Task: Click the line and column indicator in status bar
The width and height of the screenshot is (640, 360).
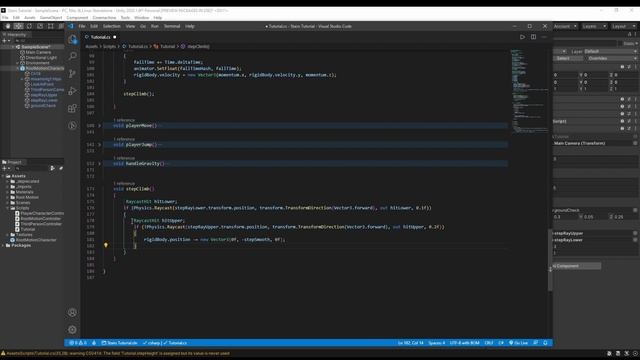Action: [x=411, y=343]
